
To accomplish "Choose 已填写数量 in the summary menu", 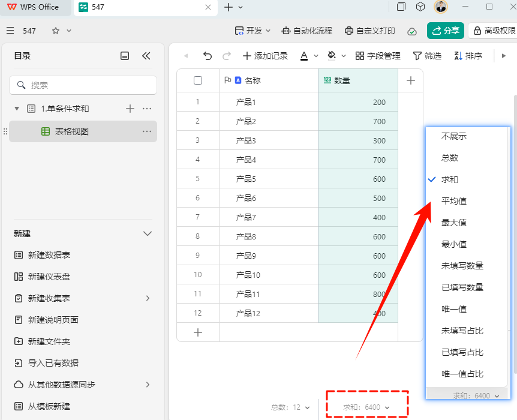I will (462, 287).
